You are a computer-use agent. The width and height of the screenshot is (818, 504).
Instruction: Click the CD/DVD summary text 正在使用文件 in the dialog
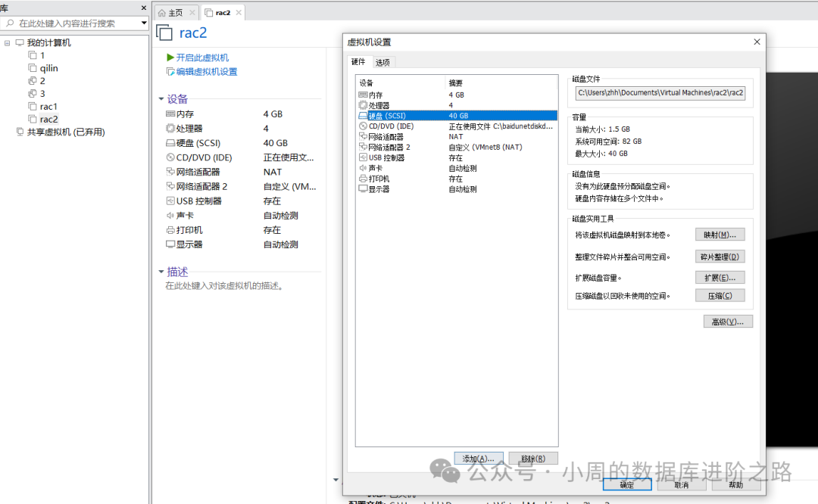501,126
